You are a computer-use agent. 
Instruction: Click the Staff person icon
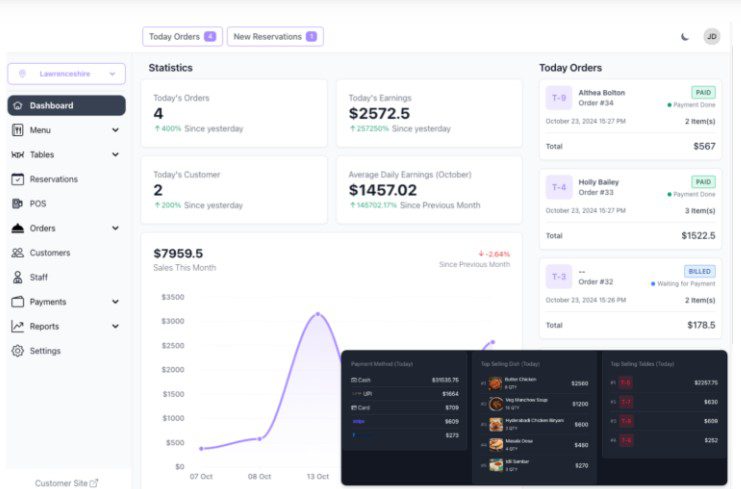[x=18, y=277]
